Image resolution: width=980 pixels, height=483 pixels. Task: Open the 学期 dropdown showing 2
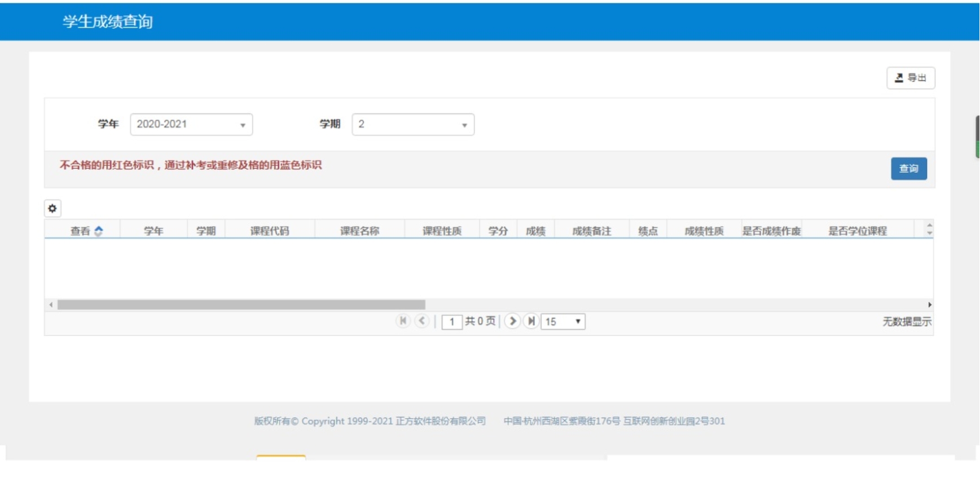tap(413, 125)
